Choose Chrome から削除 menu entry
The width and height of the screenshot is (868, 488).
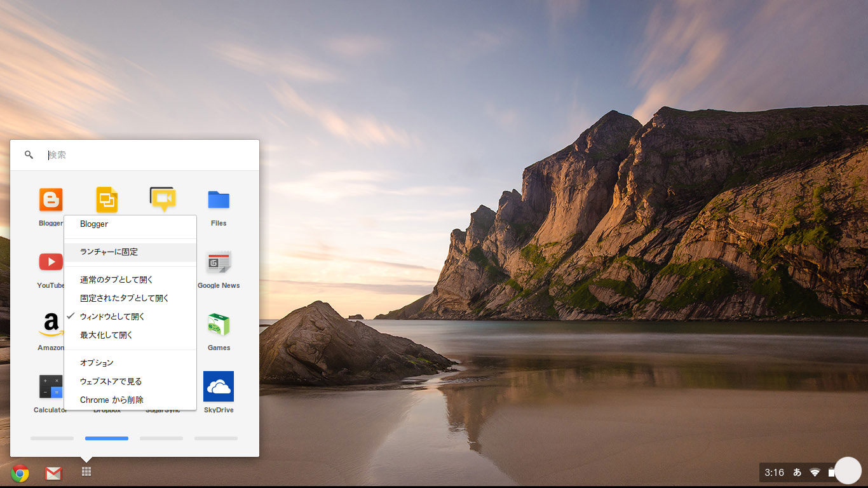click(130, 400)
